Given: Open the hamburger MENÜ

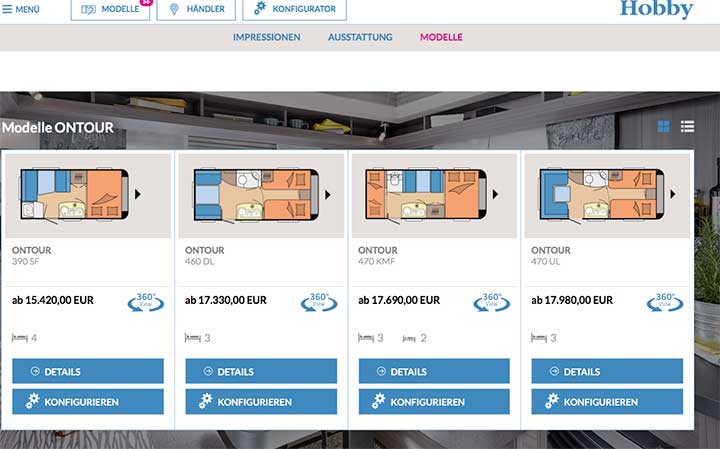Looking at the screenshot, I should [x=21, y=9].
